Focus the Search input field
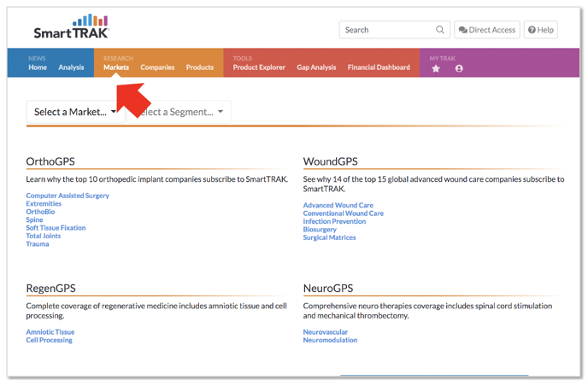The width and height of the screenshot is (588, 380). [x=395, y=30]
